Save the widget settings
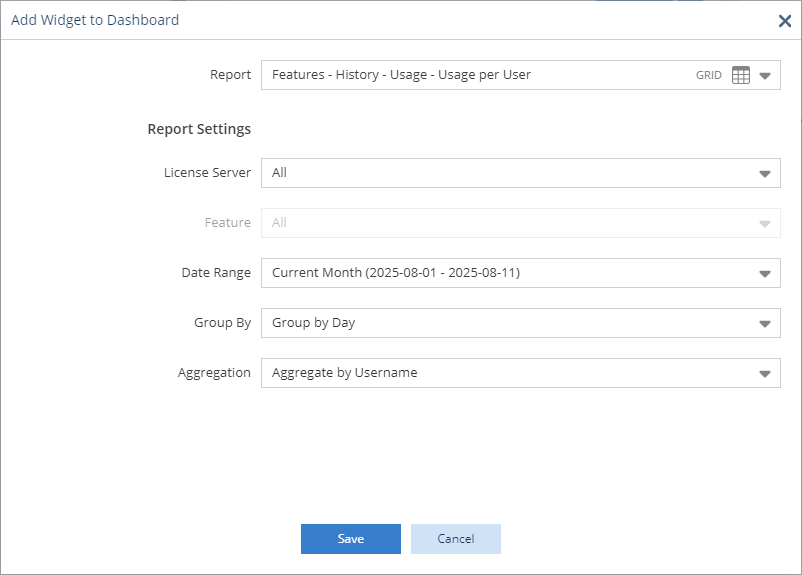Image resolution: width=802 pixels, height=575 pixels. 351,539
